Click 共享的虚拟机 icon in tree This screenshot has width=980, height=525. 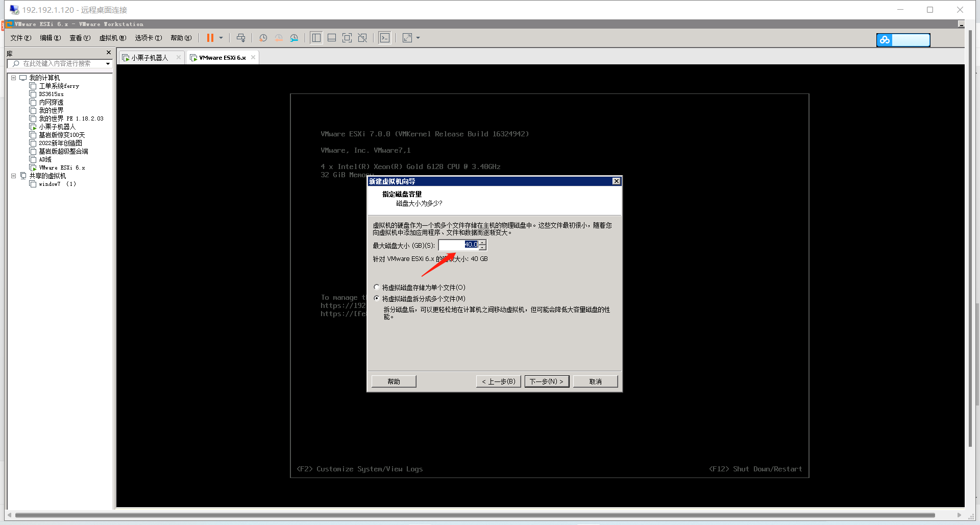point(23,176)
